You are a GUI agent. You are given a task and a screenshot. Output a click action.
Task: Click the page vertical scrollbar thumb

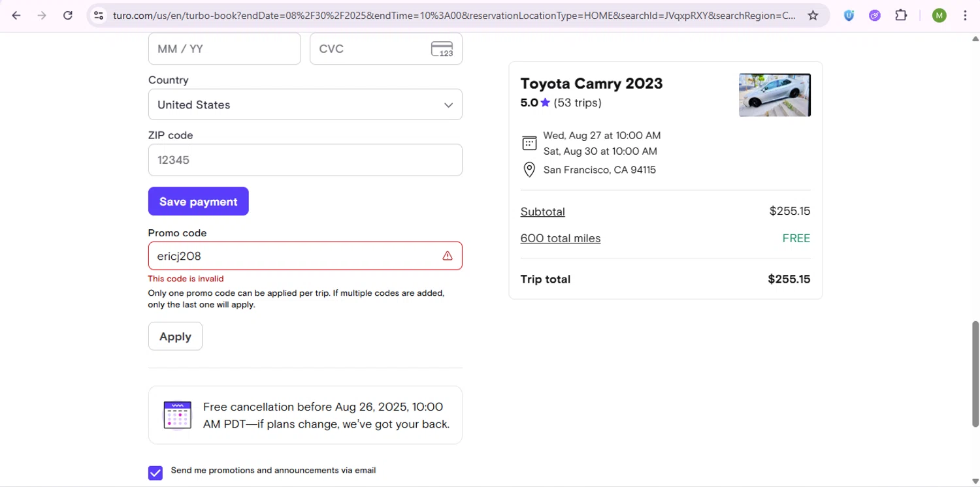tap(975, 373)
